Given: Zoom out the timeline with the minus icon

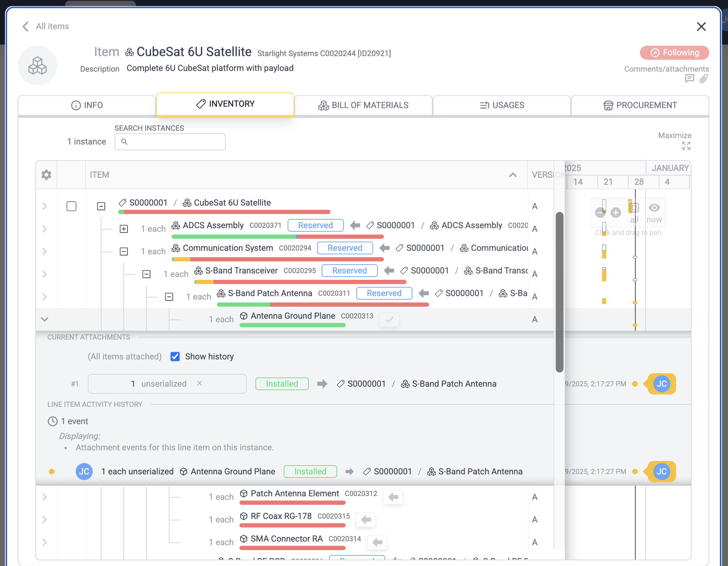Looking at the screenshot, I should [600, 213].
